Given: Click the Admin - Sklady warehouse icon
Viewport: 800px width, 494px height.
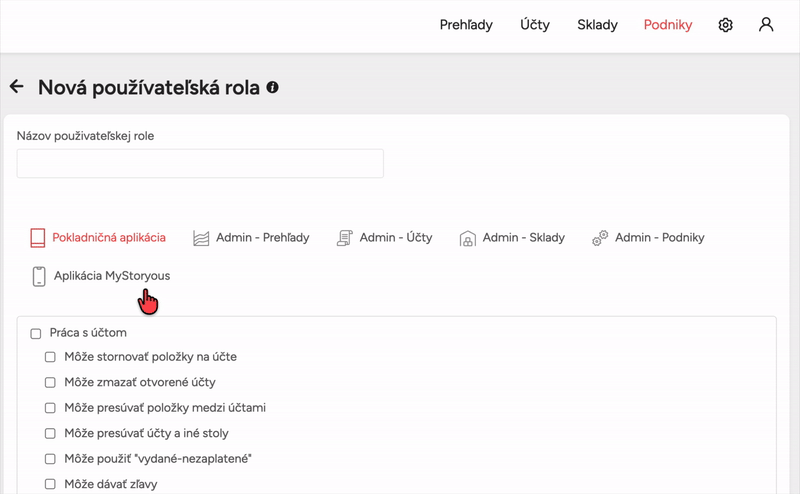Looking at the screenshot, I should coord(467,238).
